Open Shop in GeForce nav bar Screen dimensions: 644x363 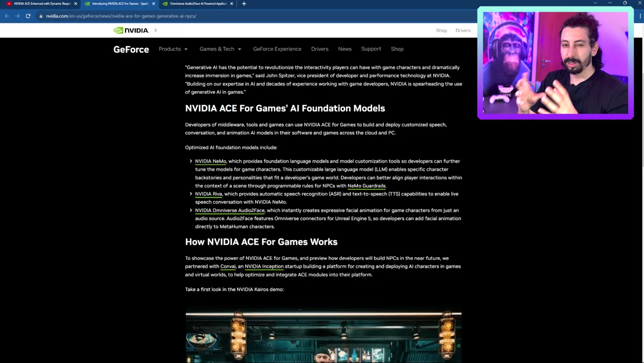(x=397, y=49)
